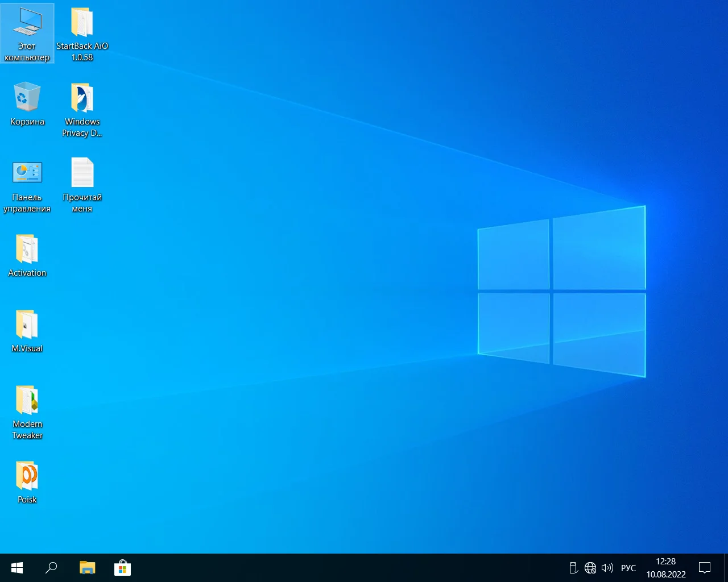Open taskbar search magnifier

coord(51,568)
